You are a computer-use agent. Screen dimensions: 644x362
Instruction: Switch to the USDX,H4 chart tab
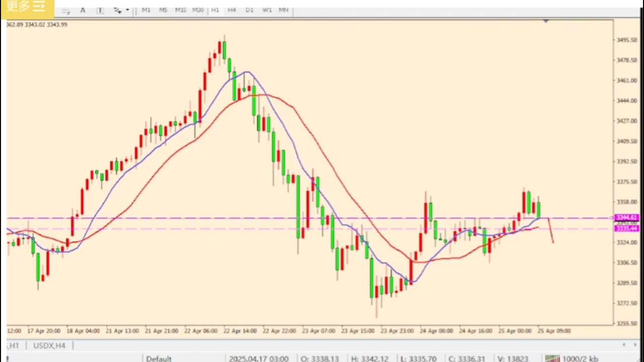49,345
